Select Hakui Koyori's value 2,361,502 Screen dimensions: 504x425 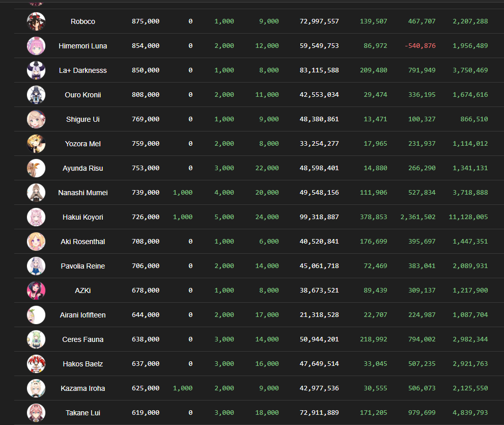click(x=418, y=217)
